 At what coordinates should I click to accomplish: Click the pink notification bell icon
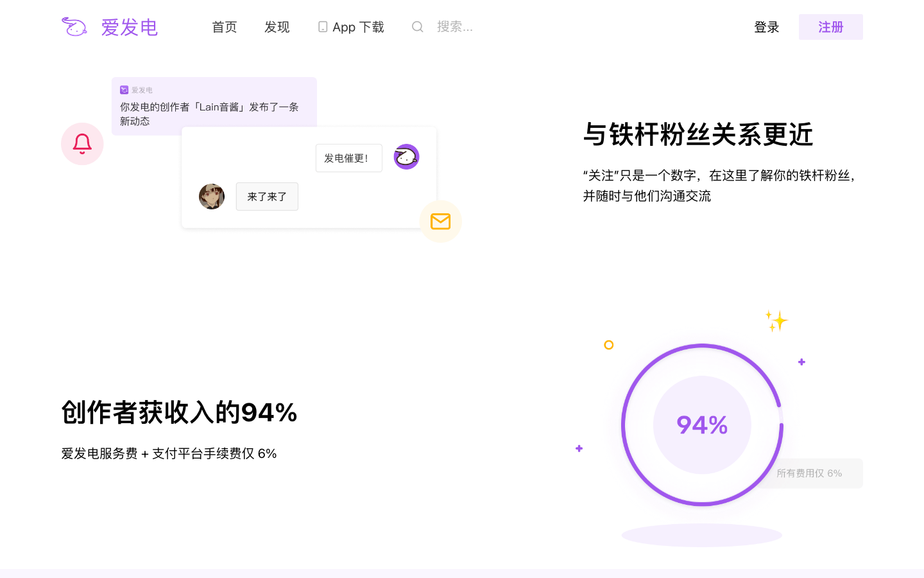coord(82,144)
